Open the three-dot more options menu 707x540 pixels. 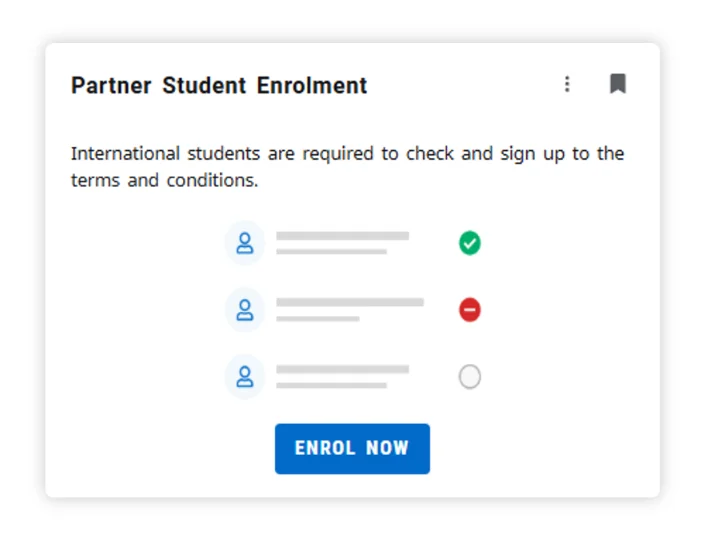tap(567, 84)
